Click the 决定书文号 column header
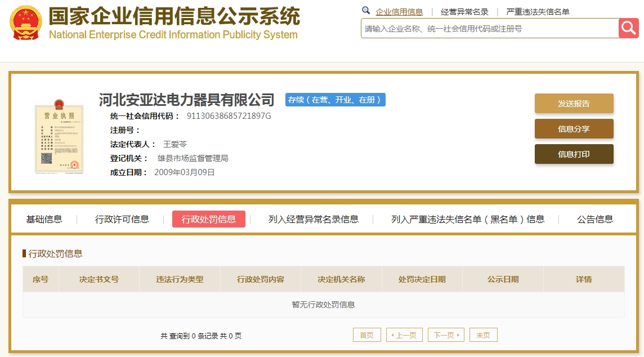The height and width of the screenshot is (357, 644). tap(99, 279)
